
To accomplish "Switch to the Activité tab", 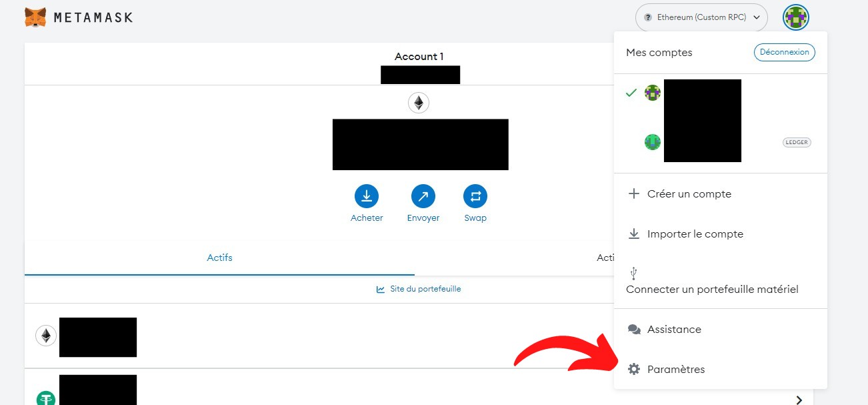I will coord(605,258).
